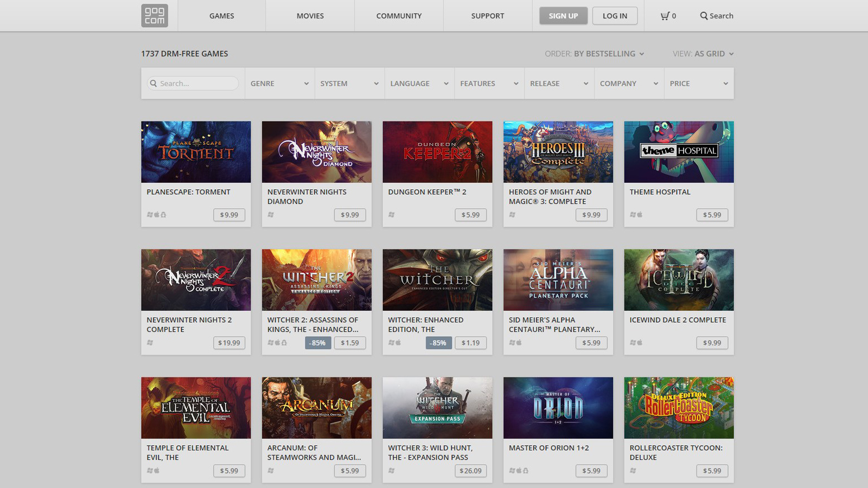Click the $26.09 price for Witcher 3 Expansion Pass

(x=470, y=471)
